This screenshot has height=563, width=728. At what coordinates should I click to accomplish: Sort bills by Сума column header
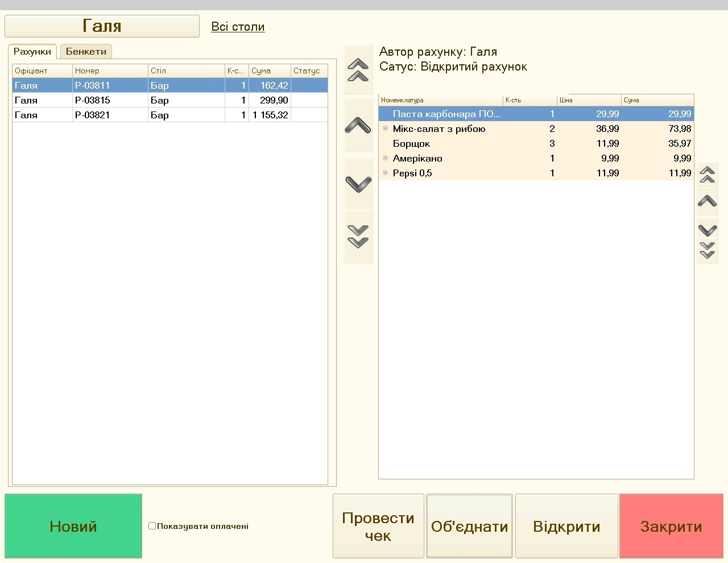[269, 71]
